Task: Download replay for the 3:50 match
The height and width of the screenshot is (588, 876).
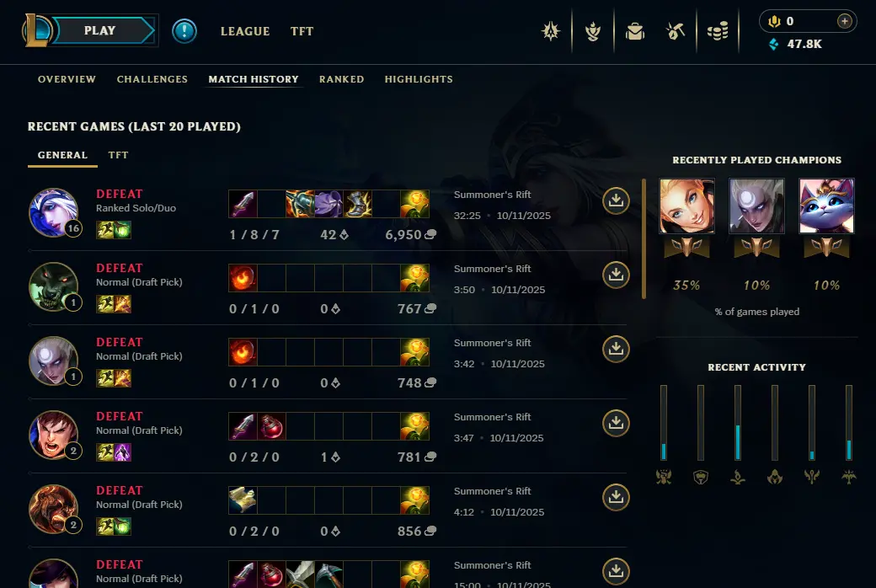Action: pos(616,275)
